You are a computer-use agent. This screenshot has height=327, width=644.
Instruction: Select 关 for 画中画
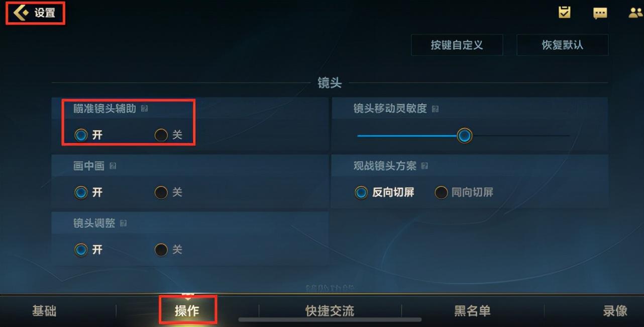[168, 193]
